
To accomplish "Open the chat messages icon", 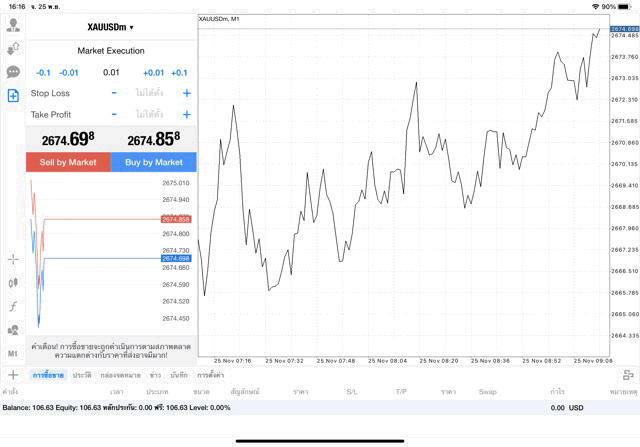I will 13,72.
